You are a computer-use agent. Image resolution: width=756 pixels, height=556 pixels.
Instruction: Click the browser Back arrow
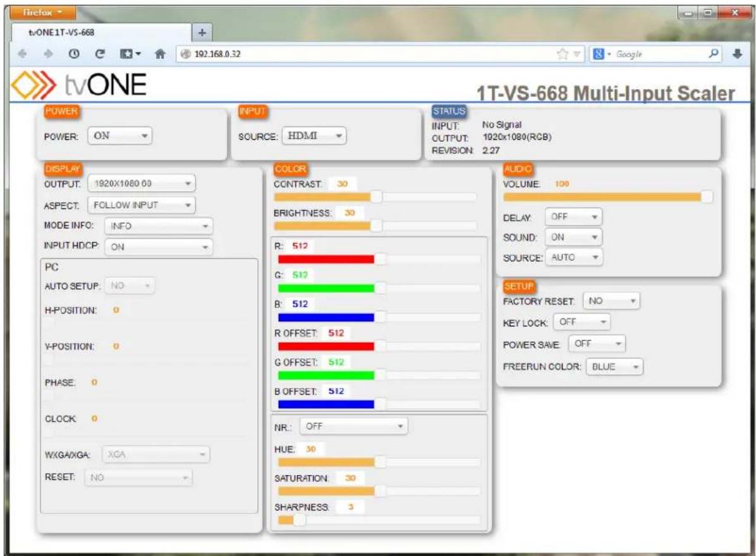click(22, 54)
